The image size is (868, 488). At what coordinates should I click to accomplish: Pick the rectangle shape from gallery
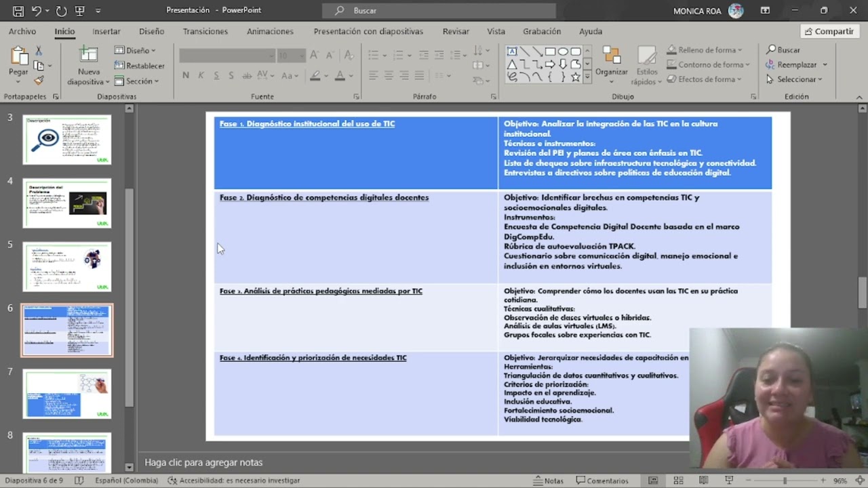(x=551, y=52)
